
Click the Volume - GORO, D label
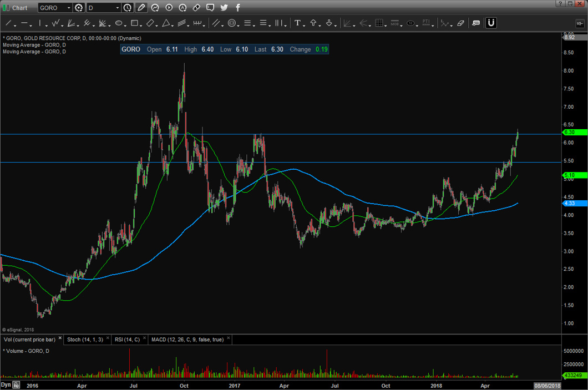pyautogui.click(x=26, y=351)
